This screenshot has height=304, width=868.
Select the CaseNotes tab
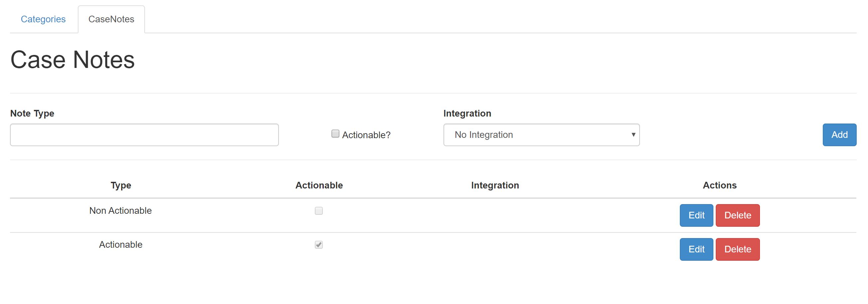pos(111,19)
